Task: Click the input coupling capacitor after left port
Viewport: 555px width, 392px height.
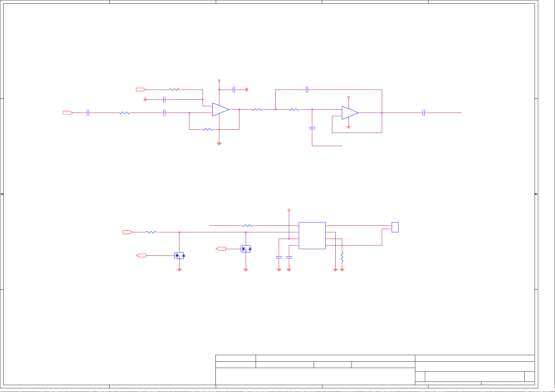Action: tap(88, 113)
